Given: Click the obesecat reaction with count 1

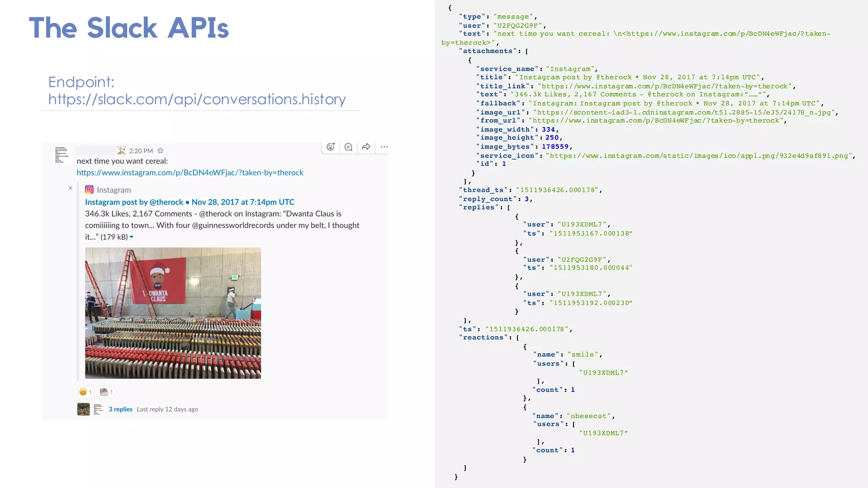Looking at the screenshot, I should coord(106,392).
